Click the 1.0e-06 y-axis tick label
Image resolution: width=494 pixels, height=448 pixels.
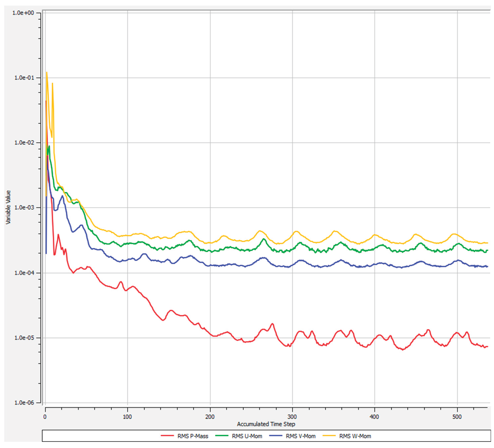(x=24, y=403)
